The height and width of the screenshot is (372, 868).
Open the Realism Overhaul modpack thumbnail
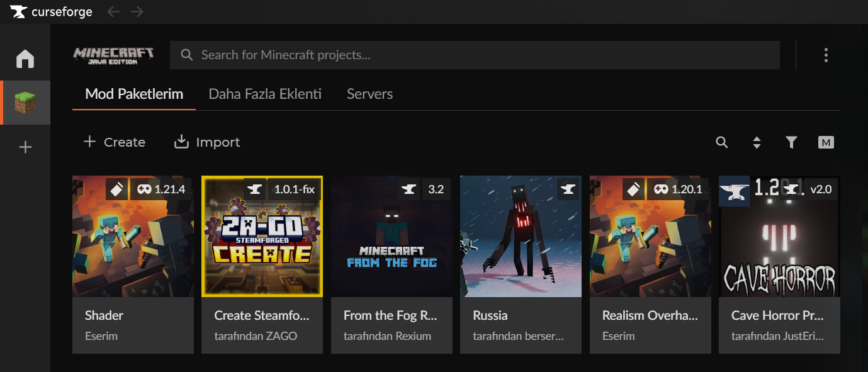tap(650, 236)
